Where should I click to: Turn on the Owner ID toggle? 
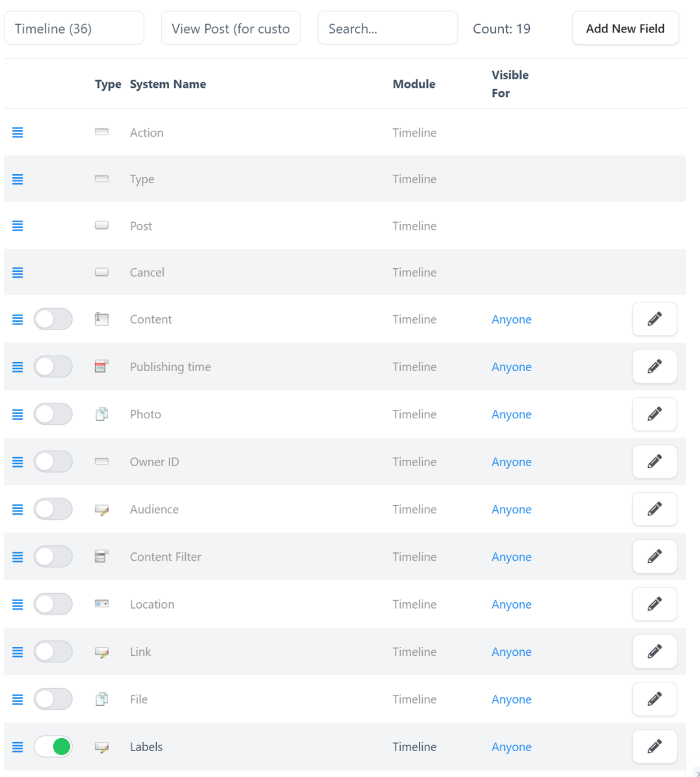(53, 462)
